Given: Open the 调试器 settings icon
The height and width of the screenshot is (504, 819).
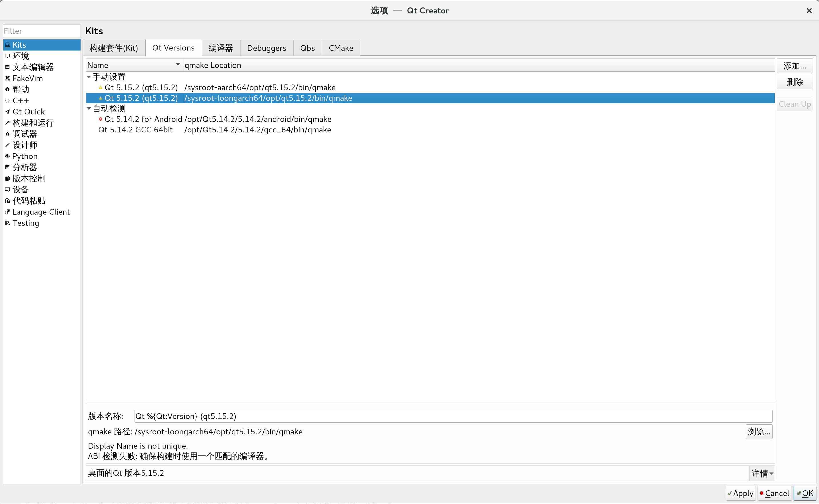Looking at the screenshot, I should tap(7, 134).
